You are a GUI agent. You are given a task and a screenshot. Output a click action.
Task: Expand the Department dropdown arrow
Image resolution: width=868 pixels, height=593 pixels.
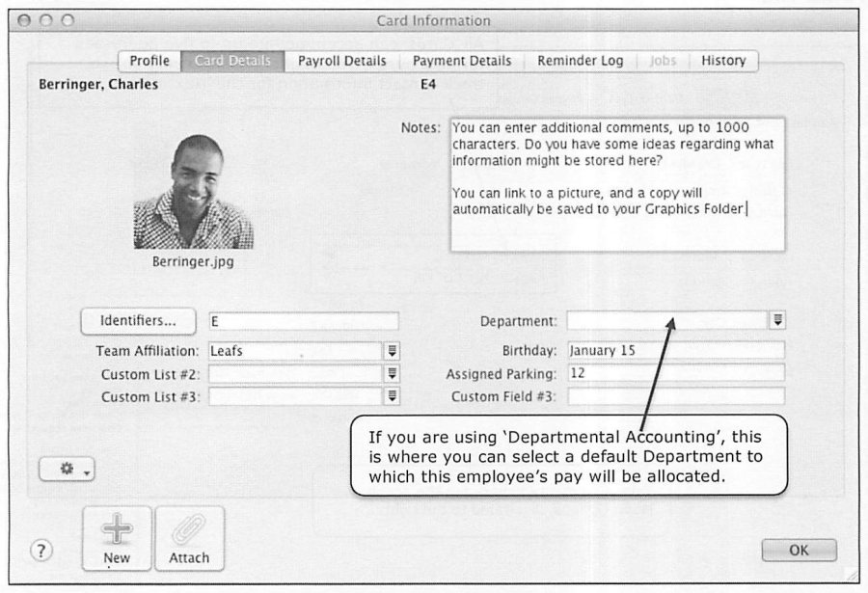777,320
